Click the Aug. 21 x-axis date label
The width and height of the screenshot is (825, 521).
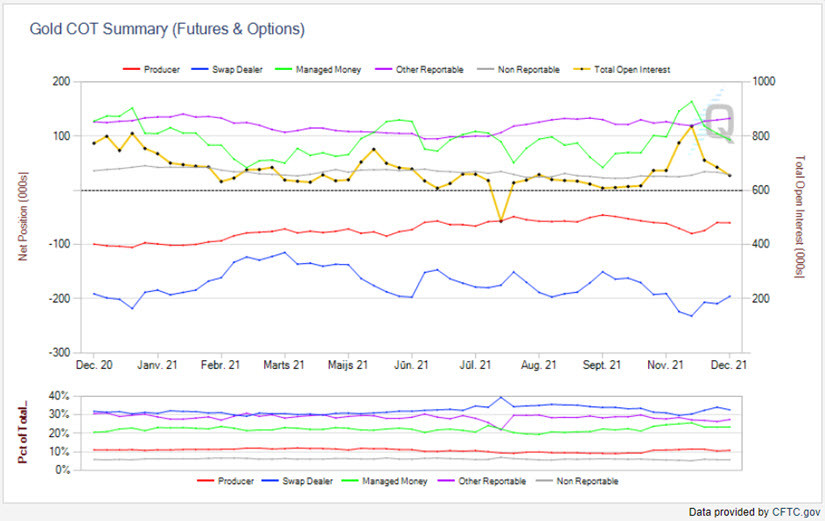tap(538, 366)
